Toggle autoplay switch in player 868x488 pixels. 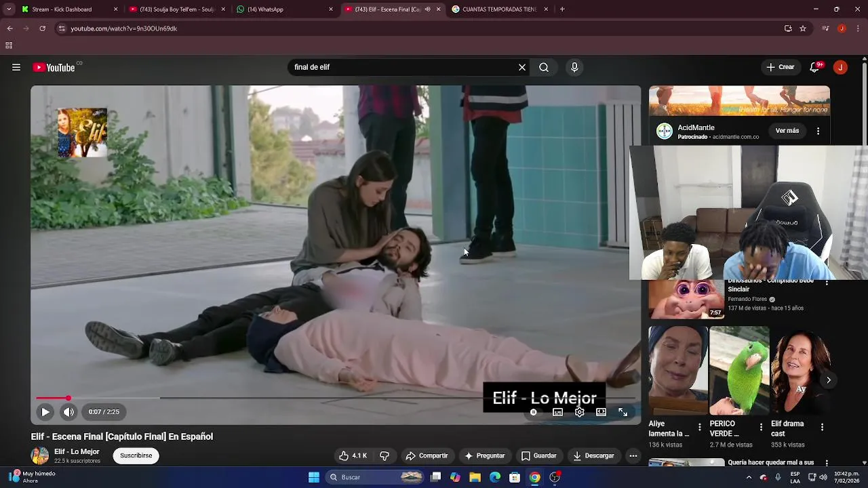click(534, 412)
